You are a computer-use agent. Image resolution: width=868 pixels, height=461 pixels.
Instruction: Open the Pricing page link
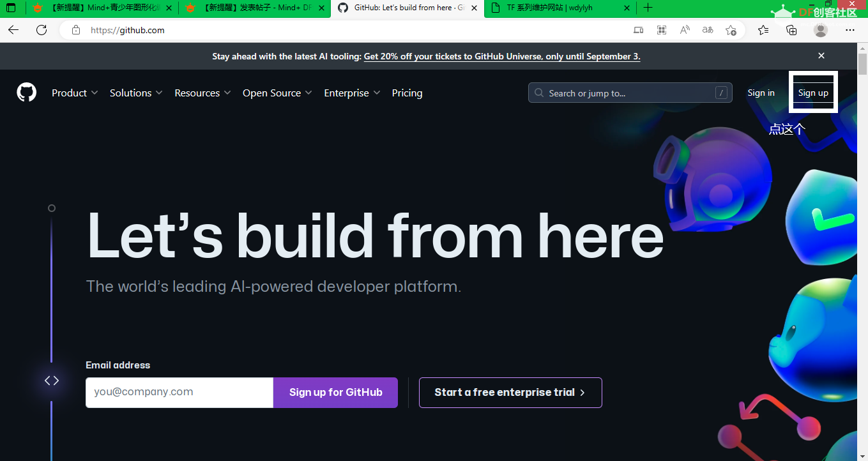407,93
